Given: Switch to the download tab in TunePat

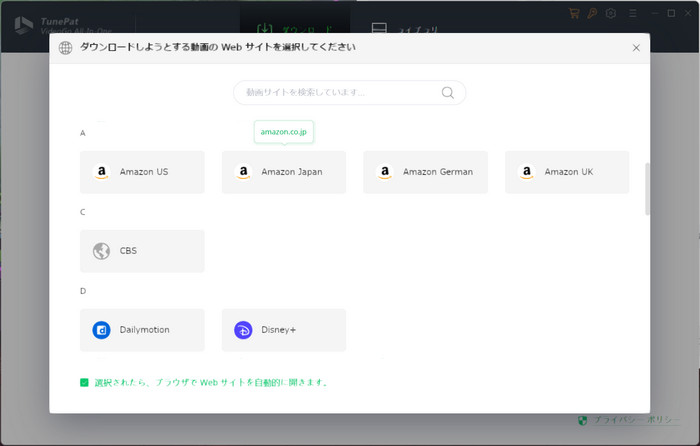Looking at the screenshot, I should click(x=295, y=28).
